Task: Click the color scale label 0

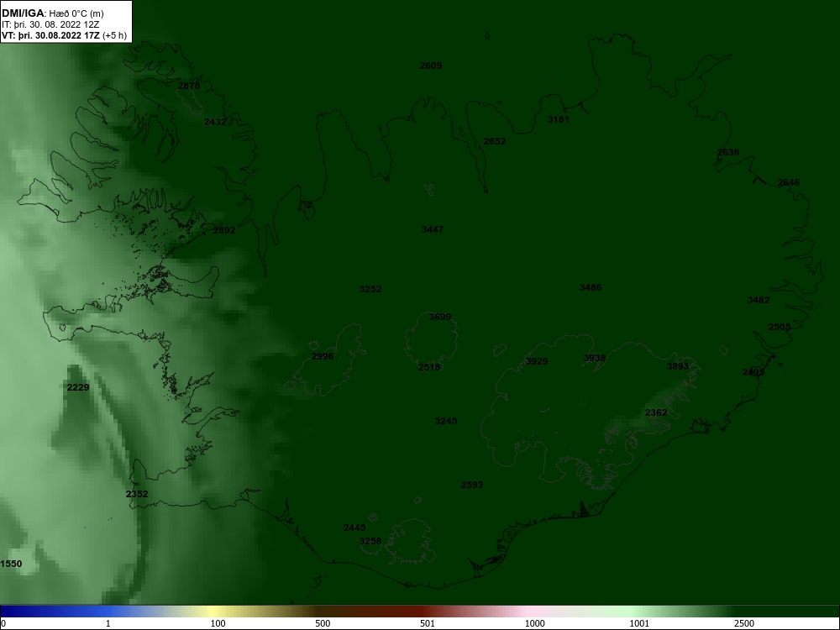Action: click(3, 623)
